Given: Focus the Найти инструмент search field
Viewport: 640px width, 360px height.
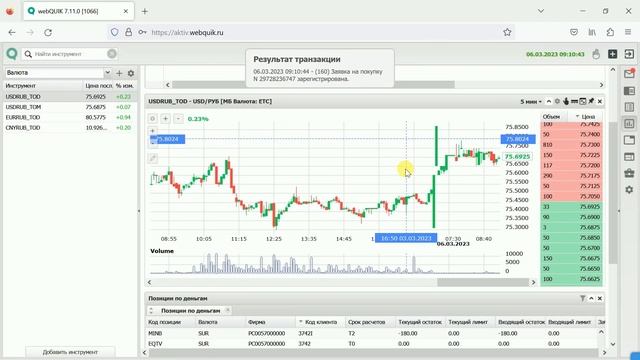Looking at the screenshot, I should pos(69,54).
